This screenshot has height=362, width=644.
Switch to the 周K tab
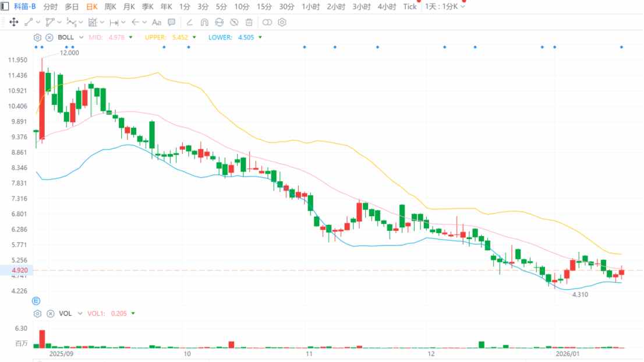point(110,6)
